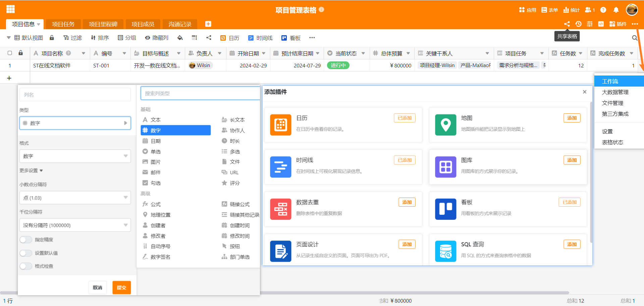Screen dimensions: 644x306
Task: Select 工作流 in the plugin menu
Action: click(619, 81)
